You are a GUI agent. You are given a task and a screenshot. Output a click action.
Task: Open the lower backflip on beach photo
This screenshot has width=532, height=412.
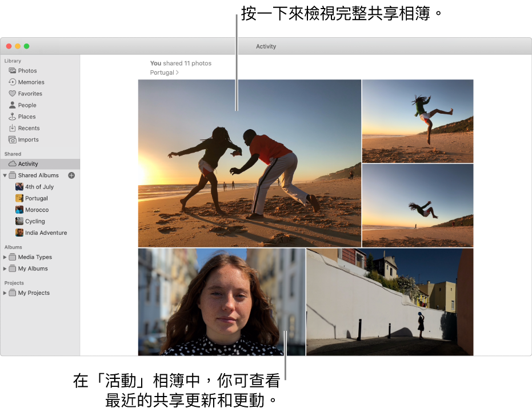click(418, 206)
